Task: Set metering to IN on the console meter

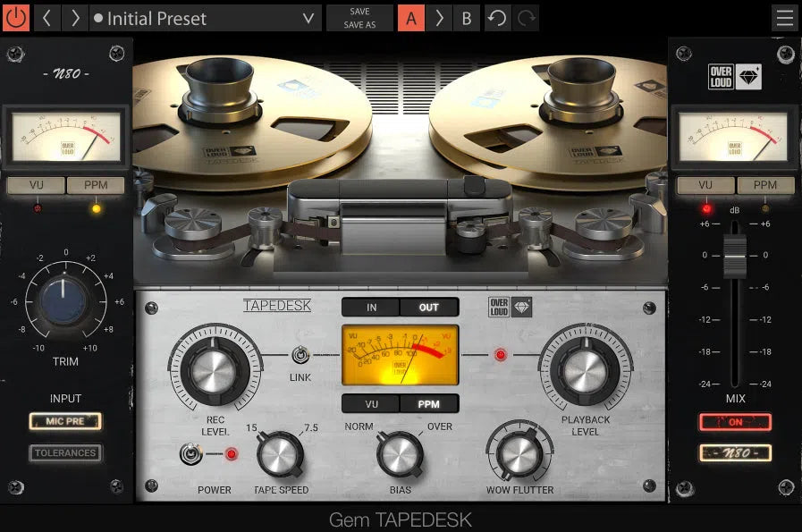Action: [x=371, y=307]
